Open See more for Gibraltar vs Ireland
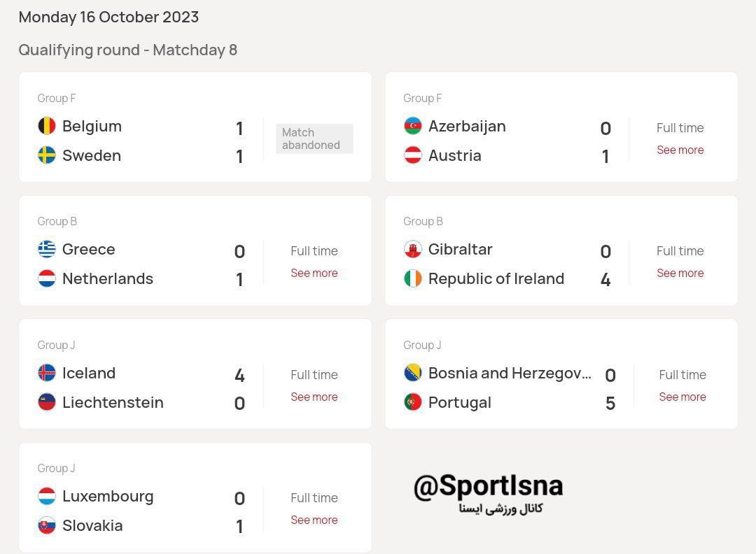The image size is (756, 554). (x=680, y=273)
